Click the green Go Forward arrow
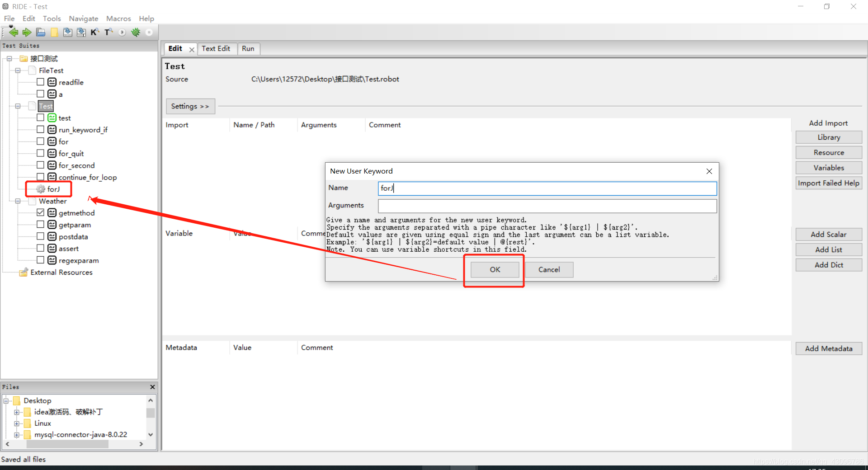The width and height of the screenshot is (868, 470). click(x=27, y=32)
